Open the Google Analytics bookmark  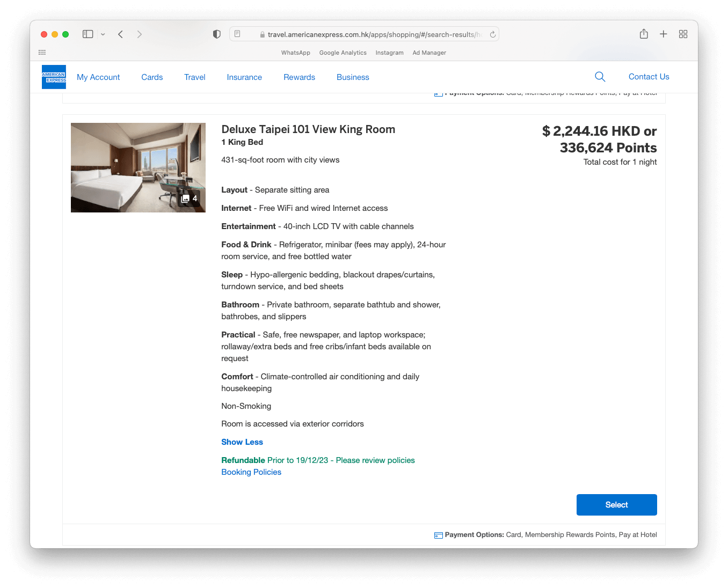point(343,53)
